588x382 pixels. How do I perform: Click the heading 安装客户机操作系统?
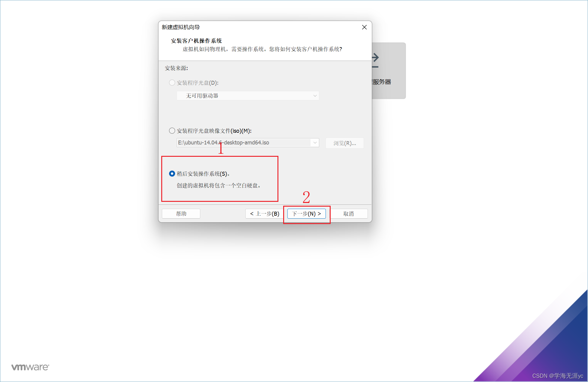[196, 41]
